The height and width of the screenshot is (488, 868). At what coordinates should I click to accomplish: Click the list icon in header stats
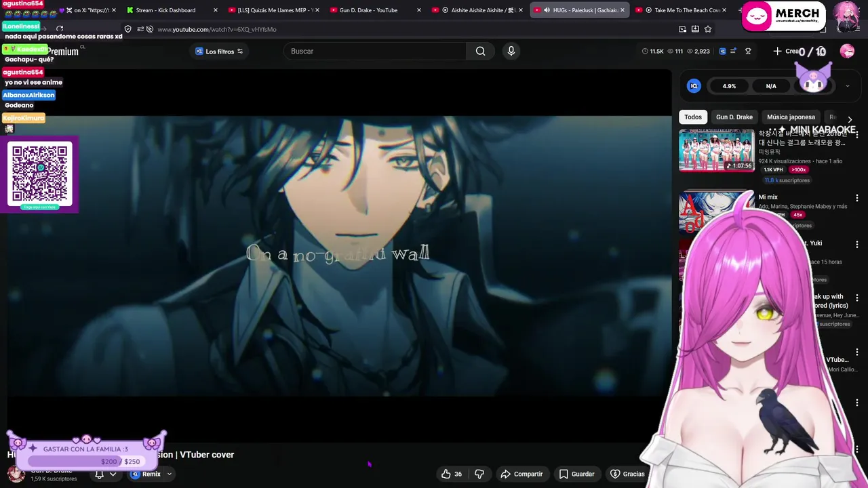coord(733,51)
